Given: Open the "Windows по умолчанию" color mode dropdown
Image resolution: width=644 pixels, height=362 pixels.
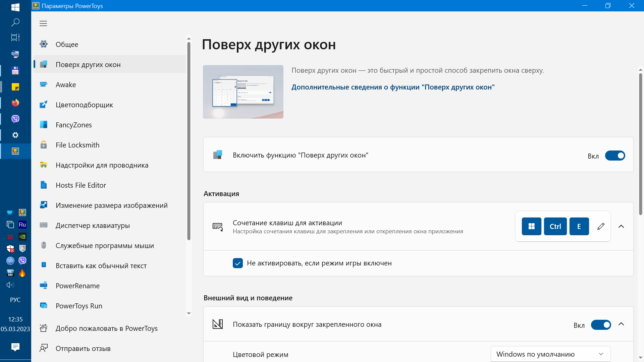Looking at the screenshot, I should pos(550,354).
